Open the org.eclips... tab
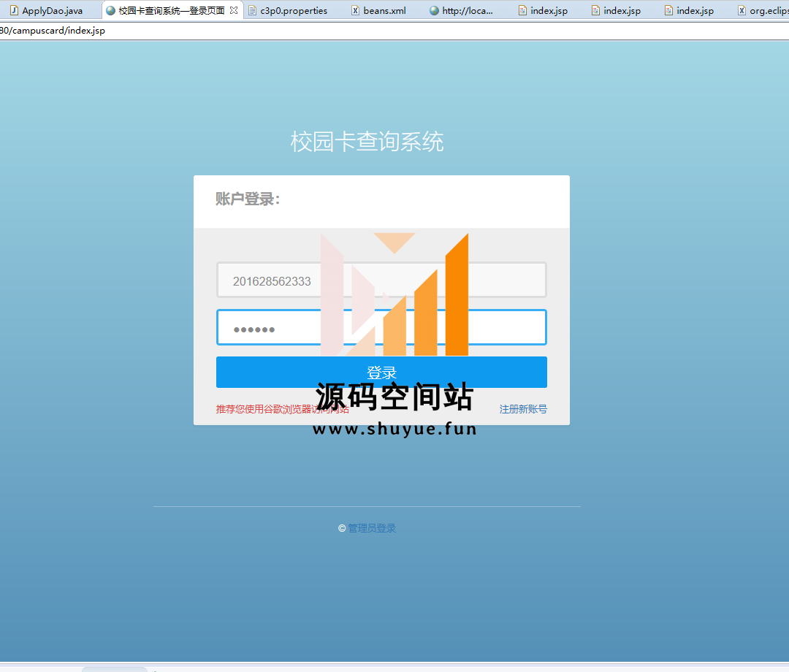The height and width of the screenshot is (672, 789). pos(769,11)
